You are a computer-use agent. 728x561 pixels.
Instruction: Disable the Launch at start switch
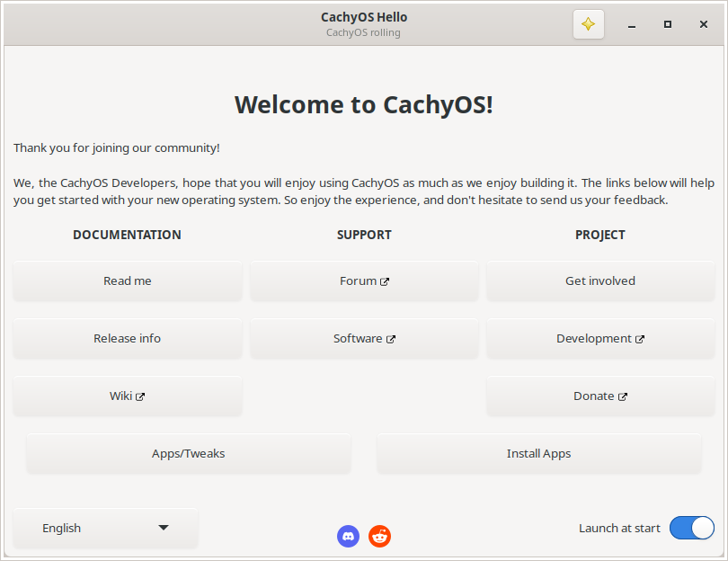click(x=692, y=528)
